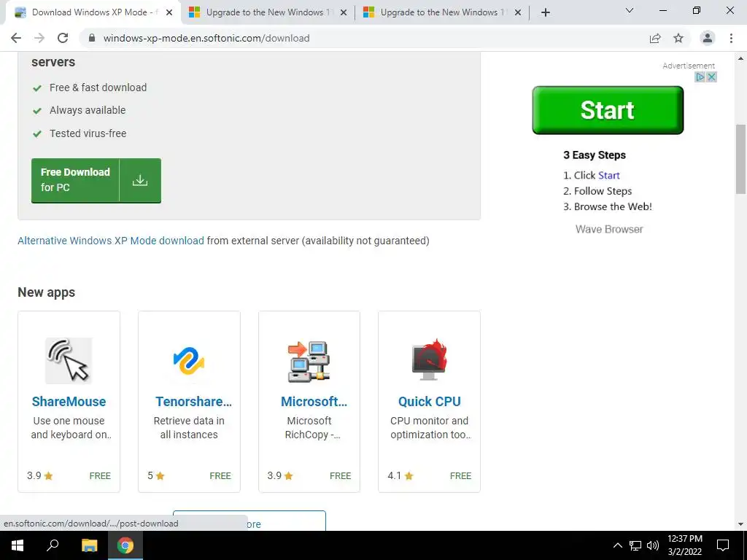Open network status tray icon
Screen dimensions: 747x560
[635, 545]
